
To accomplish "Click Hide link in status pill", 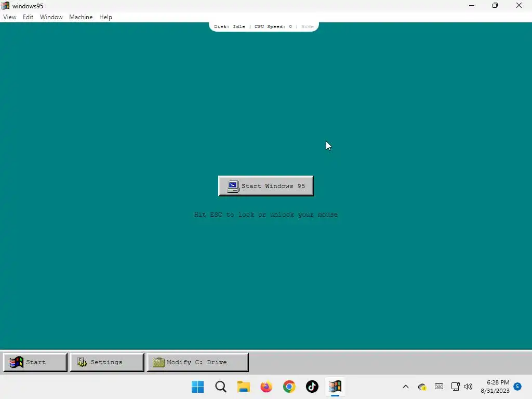I will coord(308,26).
